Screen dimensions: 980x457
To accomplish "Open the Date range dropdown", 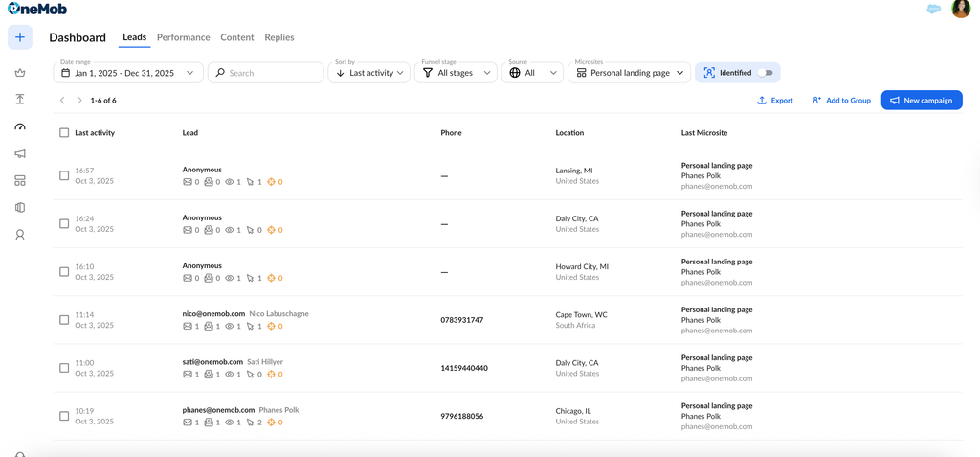I will pos(128,73).
